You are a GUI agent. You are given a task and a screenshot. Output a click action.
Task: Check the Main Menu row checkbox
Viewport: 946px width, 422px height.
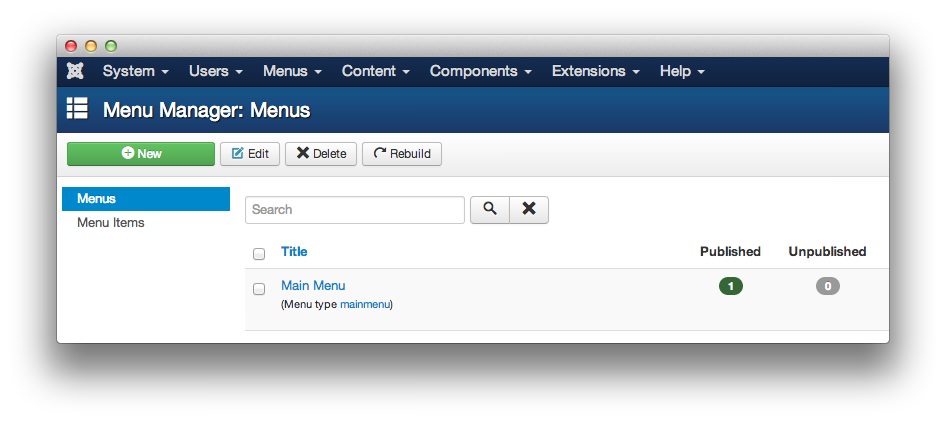tap(259, 289)
